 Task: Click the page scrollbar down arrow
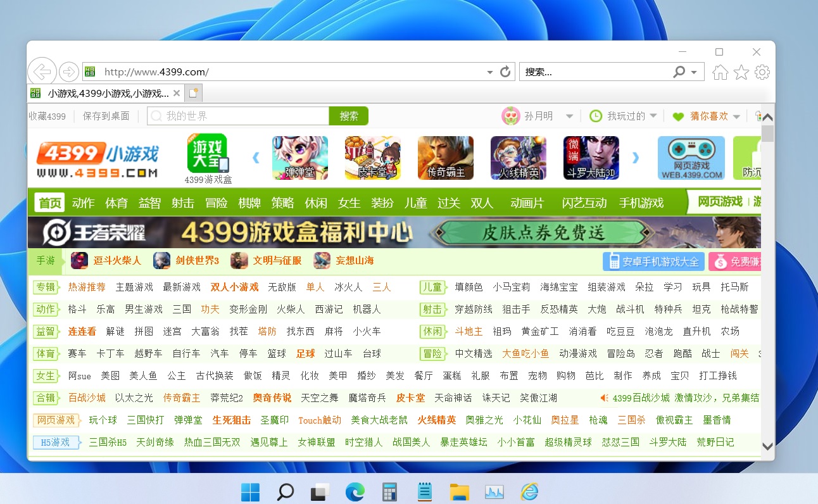click(768, 446)
